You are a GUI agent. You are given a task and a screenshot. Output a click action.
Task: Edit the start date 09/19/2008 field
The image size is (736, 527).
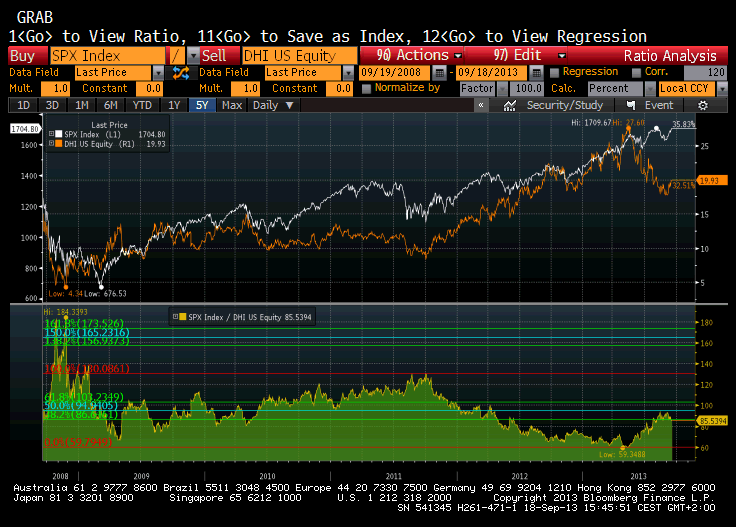[x=394, y=73]
